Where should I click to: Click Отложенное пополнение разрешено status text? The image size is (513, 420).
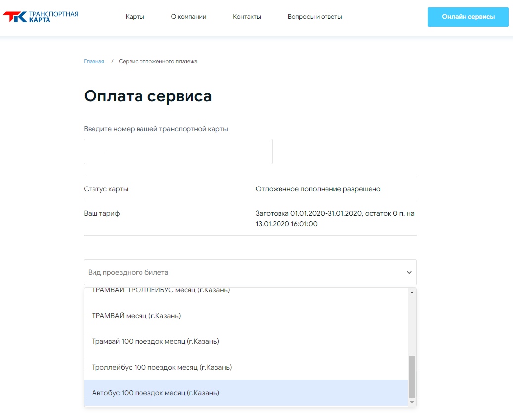coord(318,189)
